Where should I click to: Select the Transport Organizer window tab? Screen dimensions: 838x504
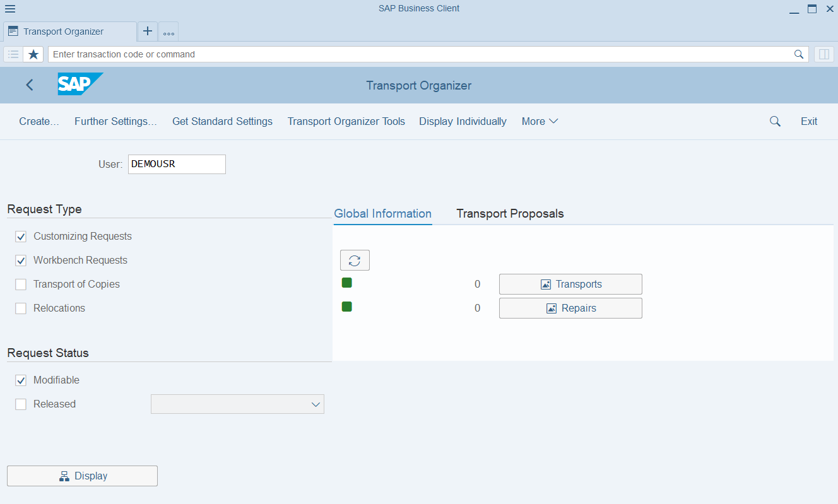[x=69, y=32]
